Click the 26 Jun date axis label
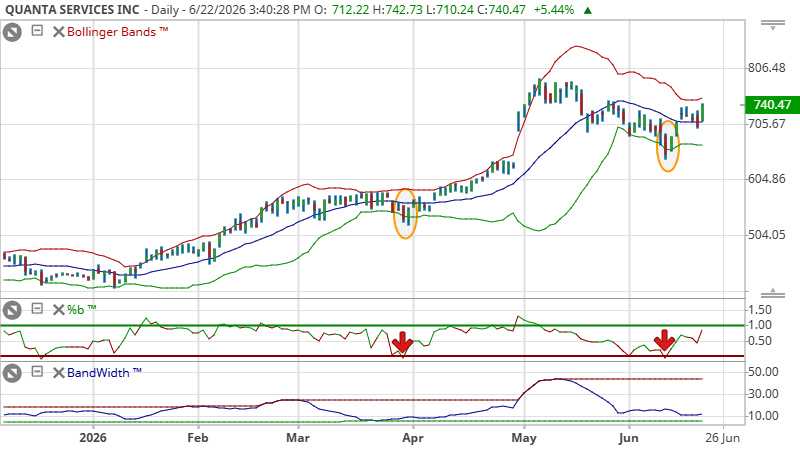The height and width of the screenshot is (450, 800). pyautogui.click(x=722, y=438)
